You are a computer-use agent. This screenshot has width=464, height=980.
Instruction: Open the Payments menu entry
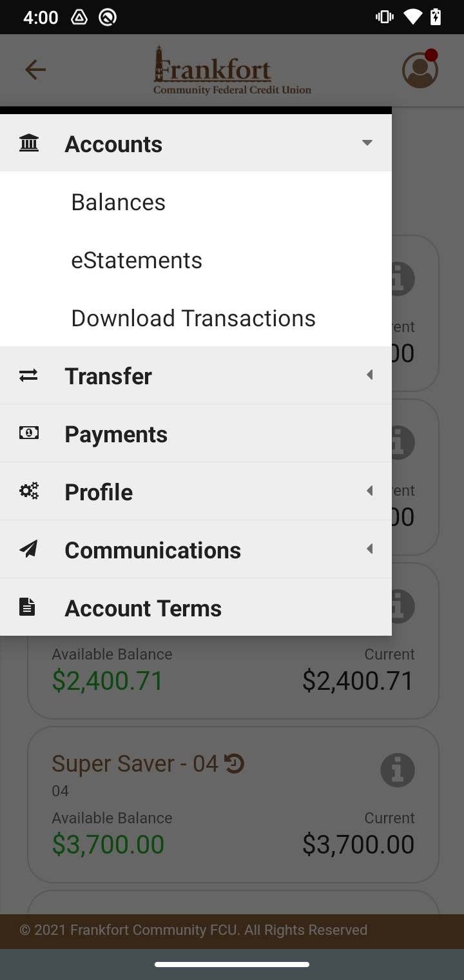(x=116, y=435)
